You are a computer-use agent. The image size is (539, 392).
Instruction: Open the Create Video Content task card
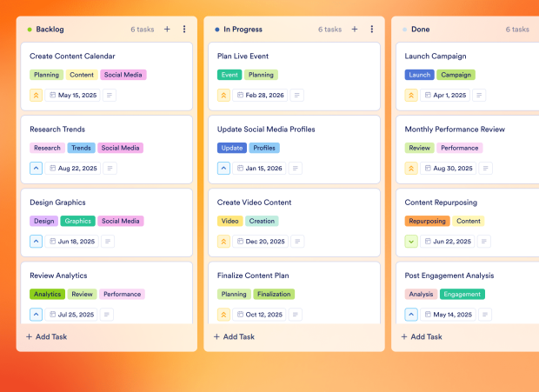pyautogui.click(x=254, y=203)
